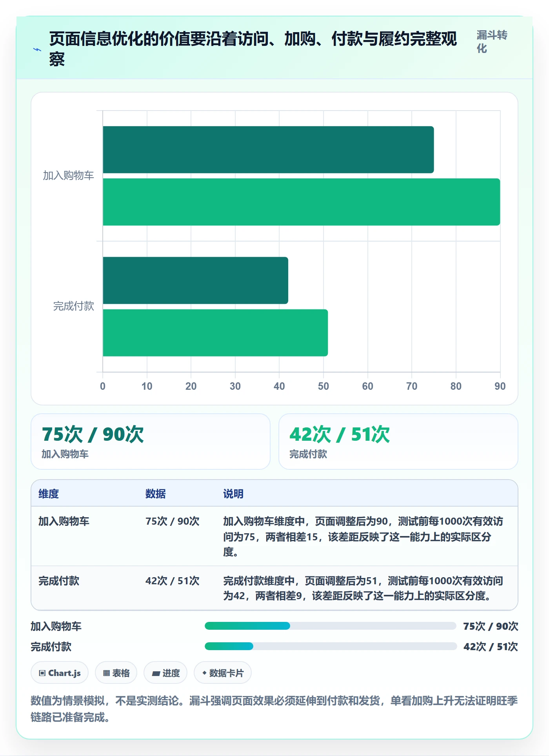Click the 加入购物车 y-axis label of the chart
This screenshot has width=549, height=756.
[x=68, y=176]
